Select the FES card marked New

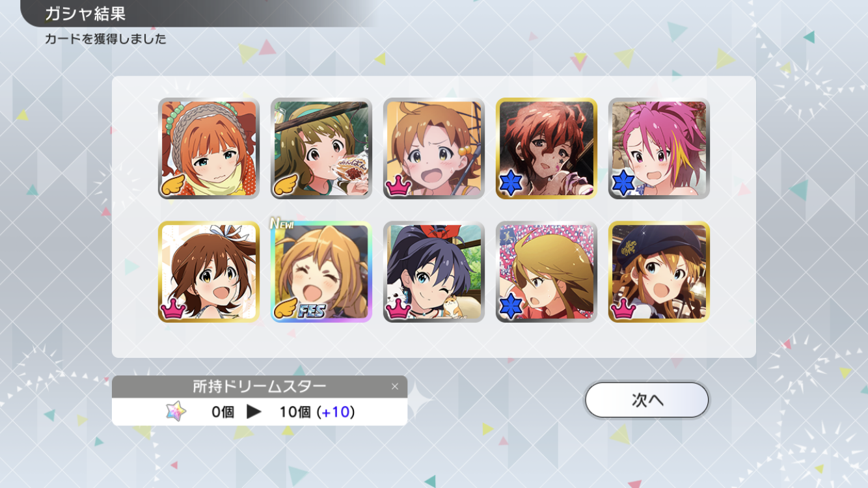[321, 272]
